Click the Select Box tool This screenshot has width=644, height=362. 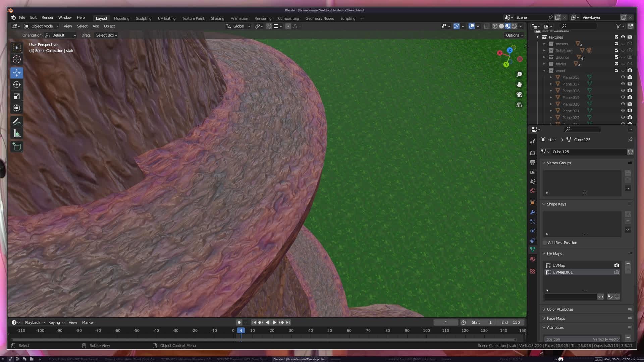[x=17, y=48]
